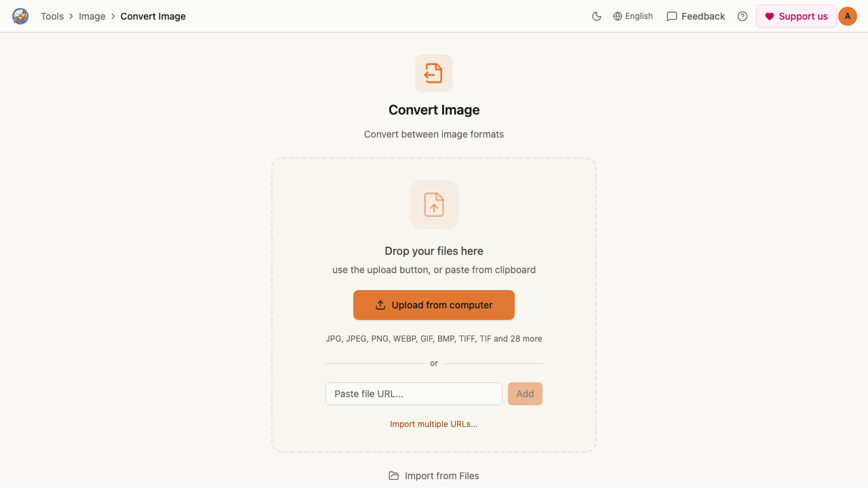Image resolution: width=868 pixels, height=488 pixels.
Task: Go to Tools in the breadcrumb
Action: (x=52, y=16)
